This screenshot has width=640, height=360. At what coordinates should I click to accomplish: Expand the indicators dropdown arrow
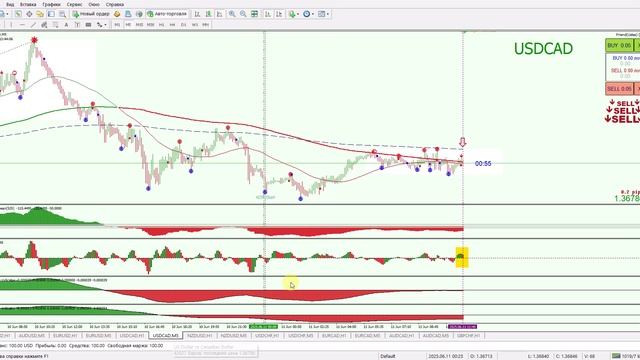coord(298,14)
